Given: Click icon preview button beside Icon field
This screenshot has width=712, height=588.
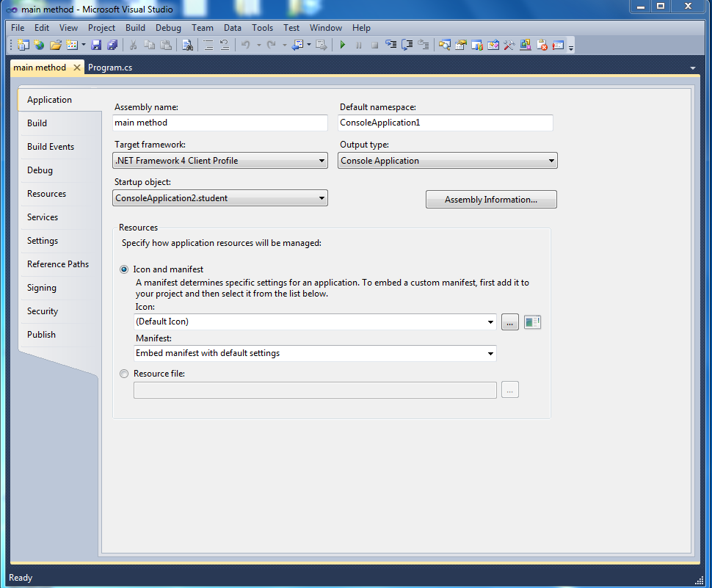Looking at the screenshot, I should pyautogui.click(x=532, y=322).
